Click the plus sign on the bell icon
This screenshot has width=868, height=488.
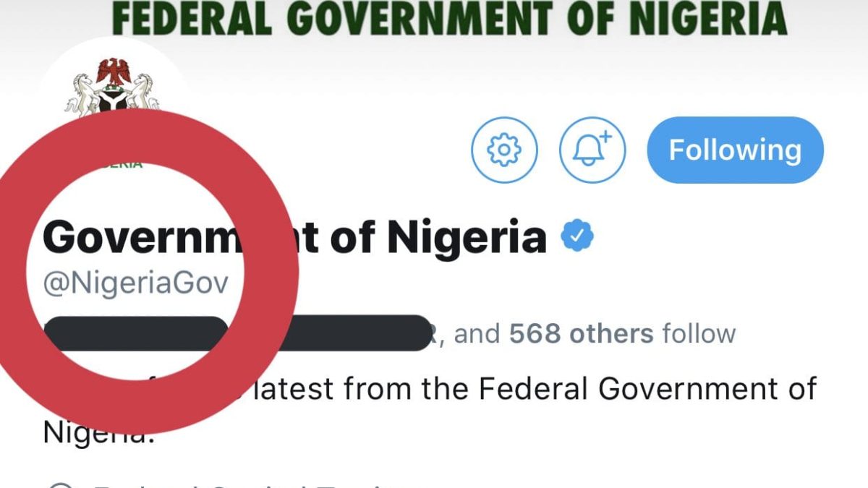point(605,137)
